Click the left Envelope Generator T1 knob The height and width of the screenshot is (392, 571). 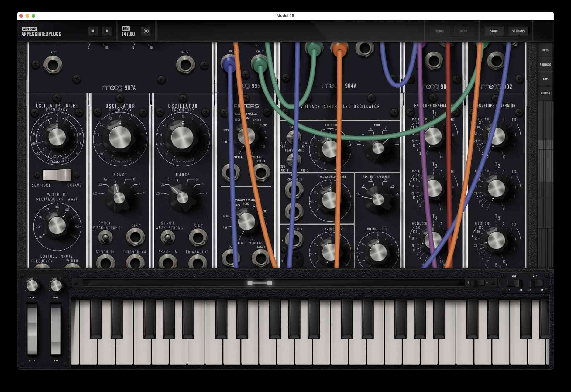click(433, 136)
